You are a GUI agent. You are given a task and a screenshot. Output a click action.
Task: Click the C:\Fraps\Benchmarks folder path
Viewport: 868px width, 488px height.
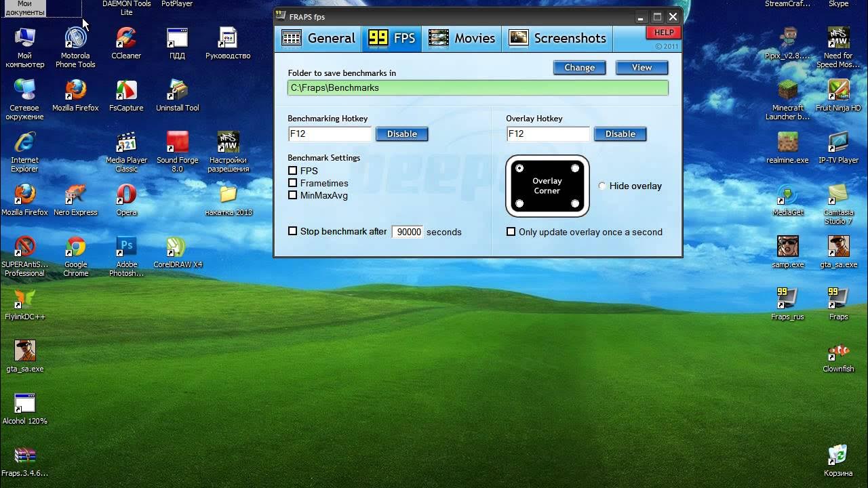coord(478,87)
